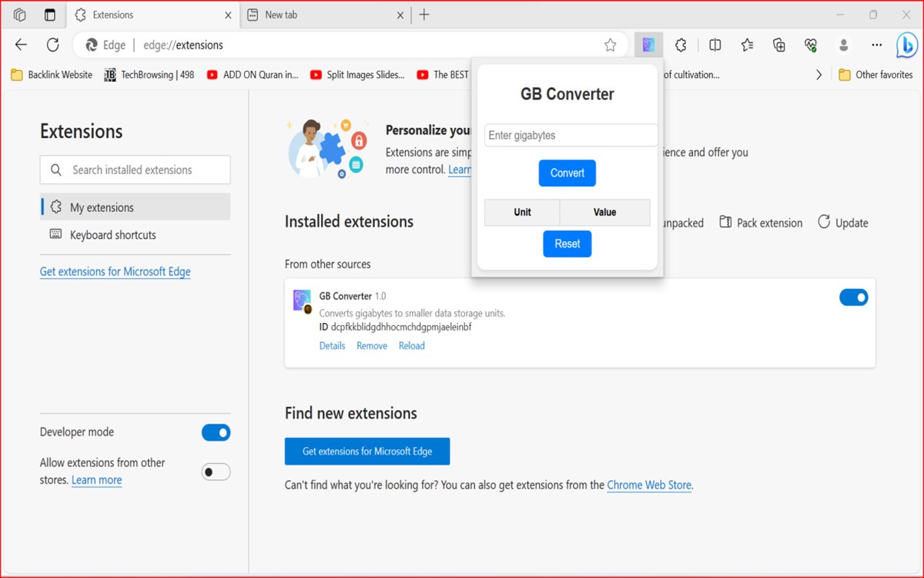Click the GB Converter extension toolbar icon
The image size is (924, 578).
point(648,45)
